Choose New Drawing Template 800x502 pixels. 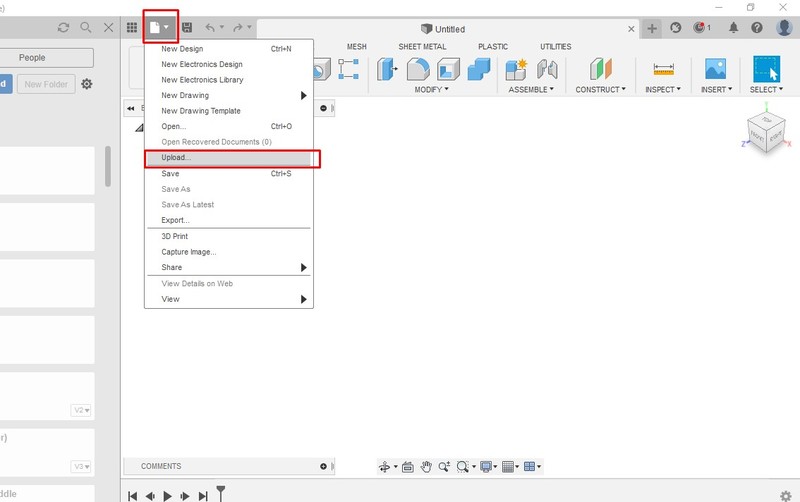pyautogui.click(x=229, y=111)
